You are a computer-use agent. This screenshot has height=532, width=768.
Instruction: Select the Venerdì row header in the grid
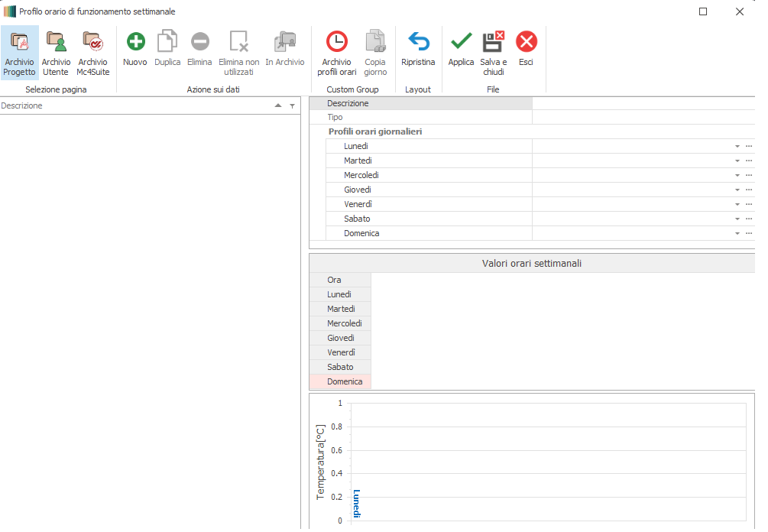pyautogui.click(x=341, y=352)
